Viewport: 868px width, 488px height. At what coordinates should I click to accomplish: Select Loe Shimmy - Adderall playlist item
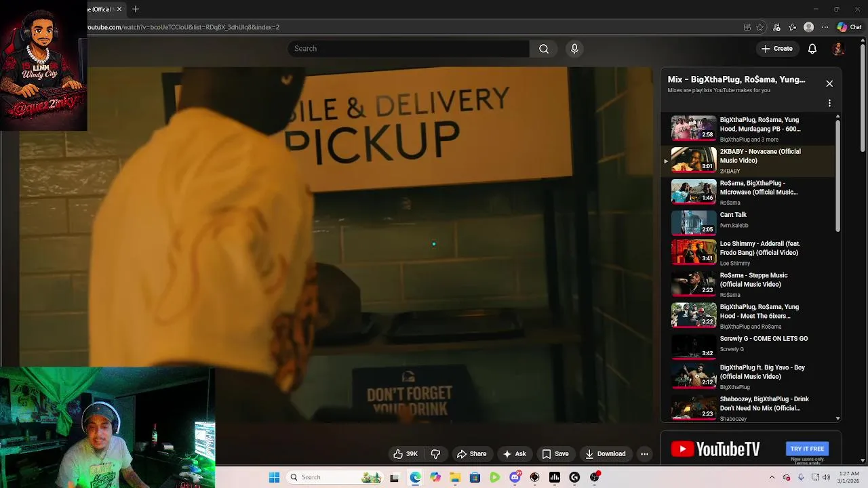click(x=749, y=253)
